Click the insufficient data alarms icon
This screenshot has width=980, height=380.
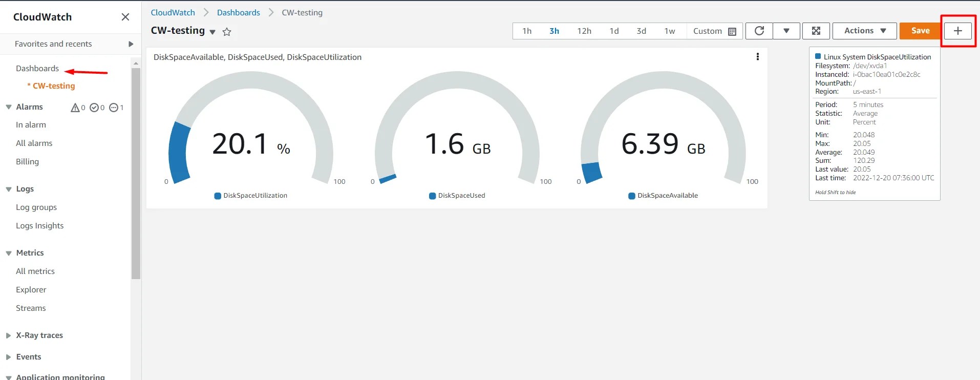point(114,108)
